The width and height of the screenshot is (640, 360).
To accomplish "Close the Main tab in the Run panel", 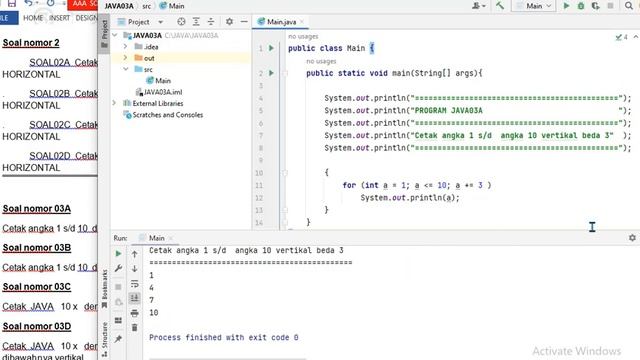I will [x=171, y=238].
